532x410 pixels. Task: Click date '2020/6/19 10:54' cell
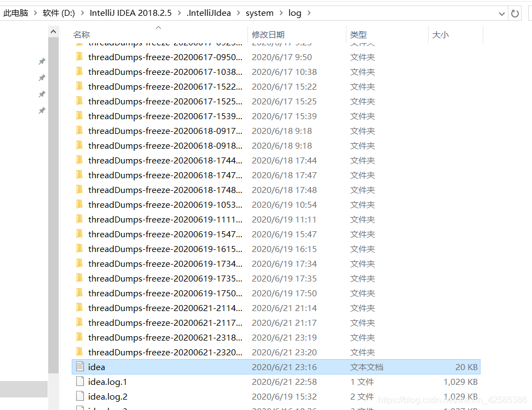coord(284,204)
